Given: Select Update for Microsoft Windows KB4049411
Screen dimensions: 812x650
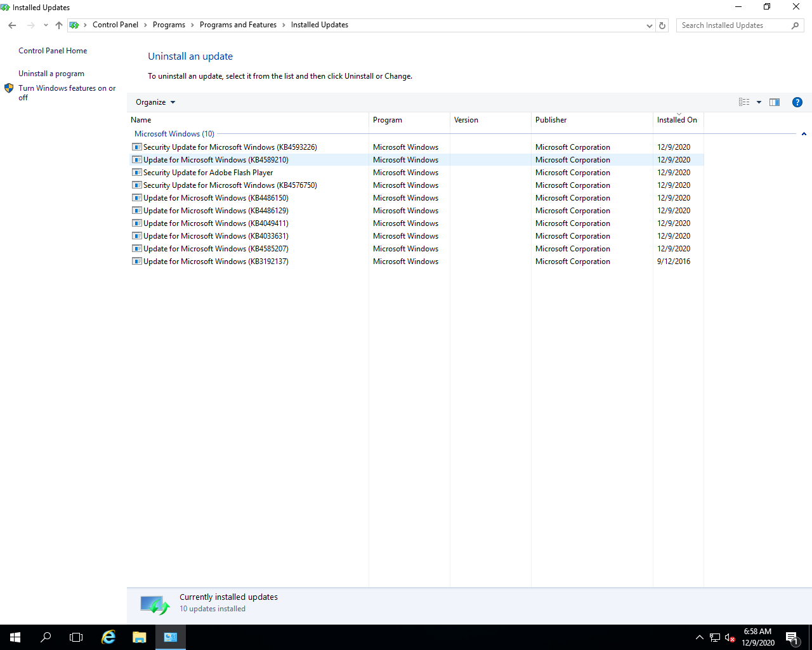Looking at the screenshot, I should pos(415,223).
